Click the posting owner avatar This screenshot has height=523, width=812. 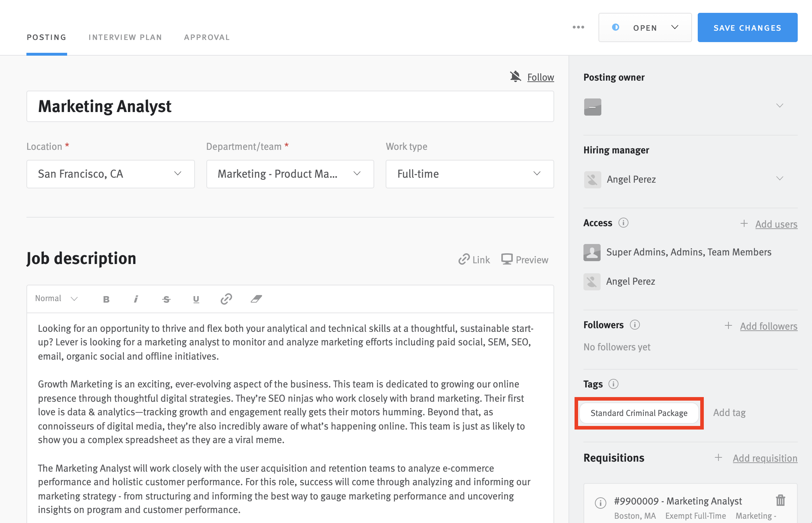(x=593, y=107)
